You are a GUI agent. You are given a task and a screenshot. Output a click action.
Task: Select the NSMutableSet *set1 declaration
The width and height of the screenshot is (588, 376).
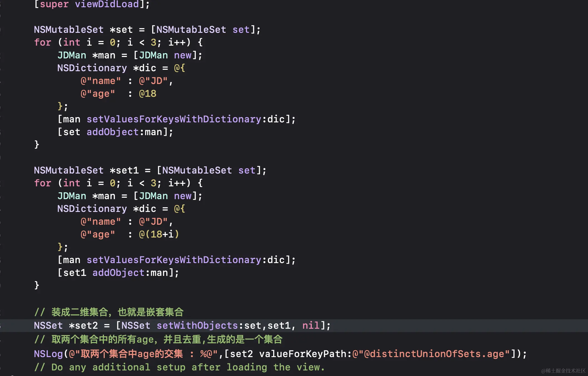click(x=150, y=170)
